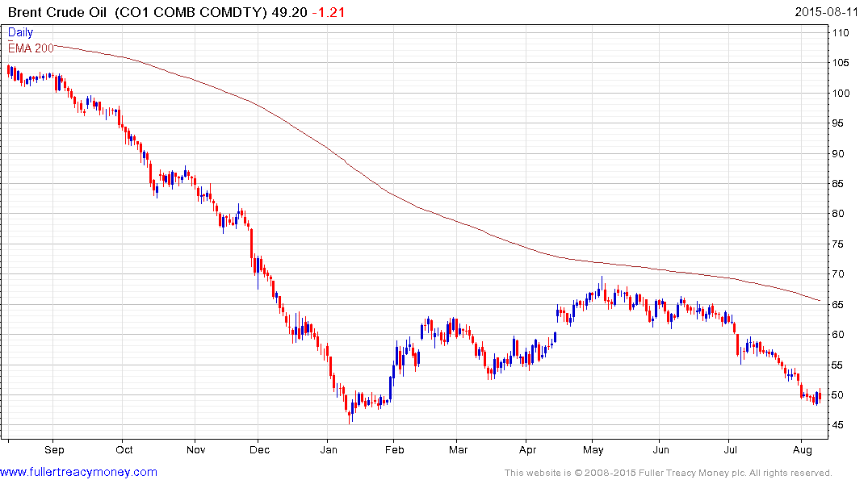Select the 105 price axis label
This screenshot has height=484, width=868.
841,62
